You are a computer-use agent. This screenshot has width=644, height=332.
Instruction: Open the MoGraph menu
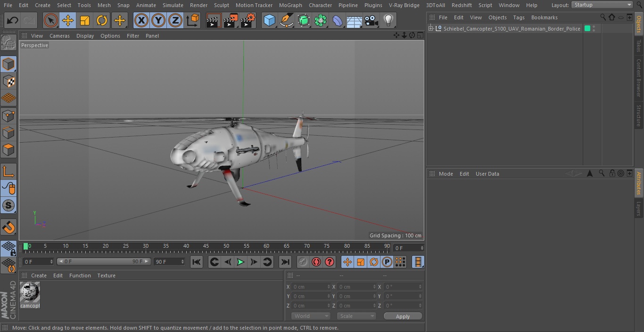[x=290, y=5]
